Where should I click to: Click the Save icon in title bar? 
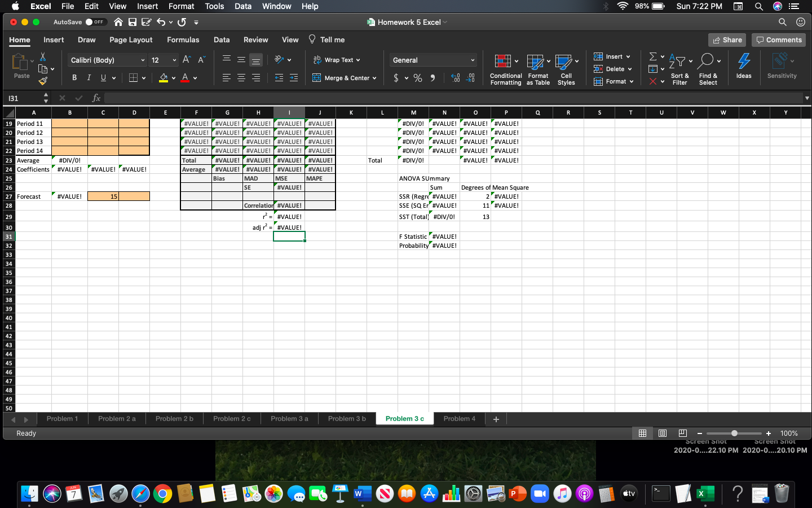[x=133, y=22]
